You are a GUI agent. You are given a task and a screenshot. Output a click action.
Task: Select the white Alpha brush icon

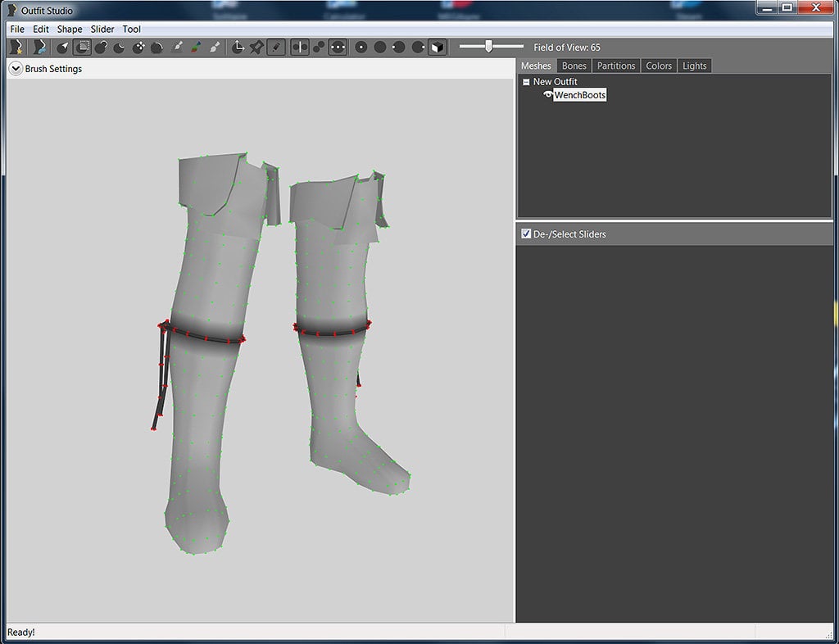[214, 48]
